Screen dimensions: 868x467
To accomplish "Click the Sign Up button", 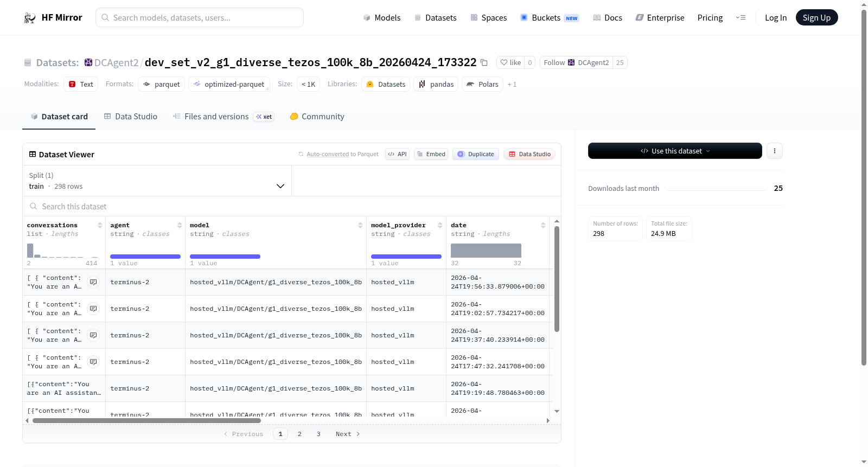I will point(816,17).
